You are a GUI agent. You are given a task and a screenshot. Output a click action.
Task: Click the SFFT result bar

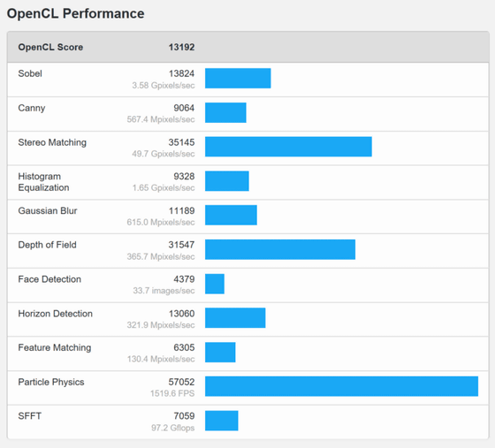tap(222, 421)
